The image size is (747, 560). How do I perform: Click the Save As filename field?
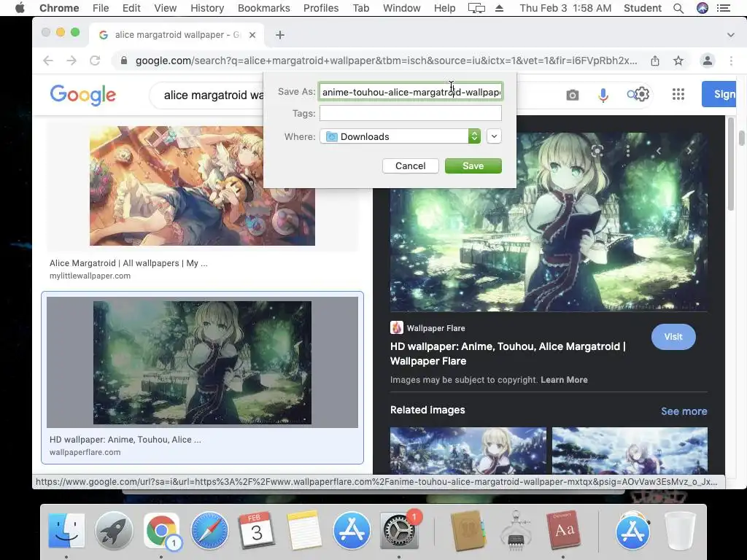[411, 91]
